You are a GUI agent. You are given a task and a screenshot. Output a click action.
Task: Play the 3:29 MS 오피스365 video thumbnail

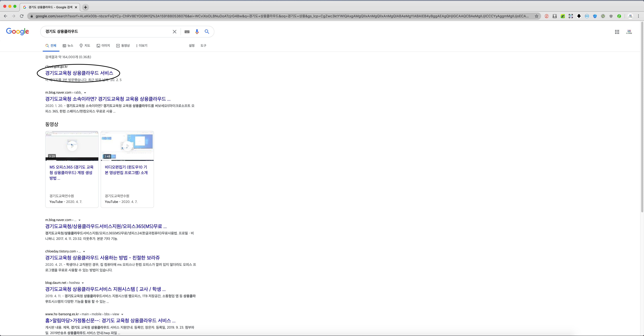tap(72, 146)
